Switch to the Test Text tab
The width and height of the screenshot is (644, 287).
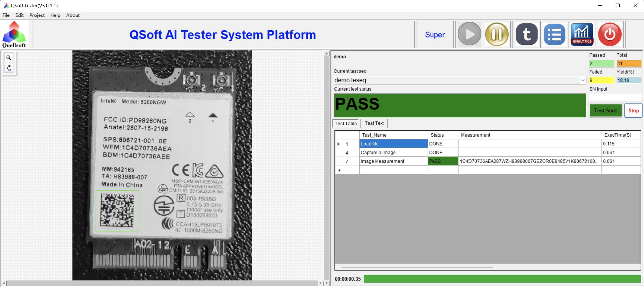click(x=374, y=123)
